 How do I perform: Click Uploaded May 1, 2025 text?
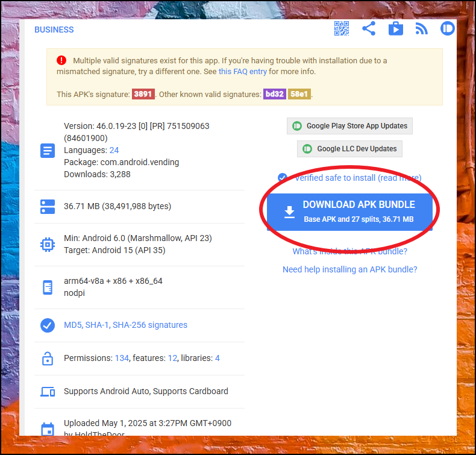point(148,423)
